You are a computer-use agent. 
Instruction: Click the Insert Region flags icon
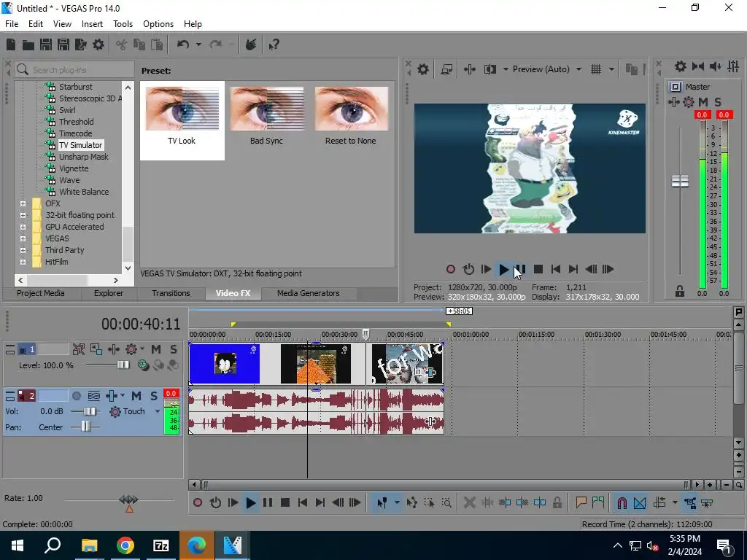598,503
